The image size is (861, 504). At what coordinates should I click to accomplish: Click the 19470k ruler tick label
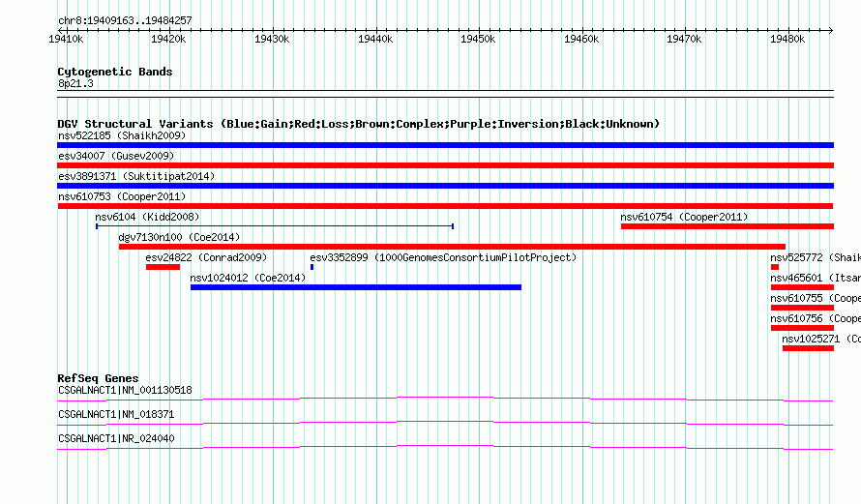tap(684, 39)
